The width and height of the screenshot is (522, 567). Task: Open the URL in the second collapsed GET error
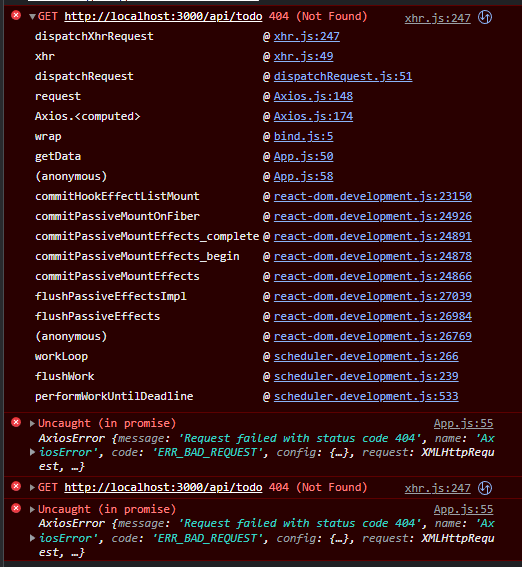pyautogui.click(x=163, y=487)
